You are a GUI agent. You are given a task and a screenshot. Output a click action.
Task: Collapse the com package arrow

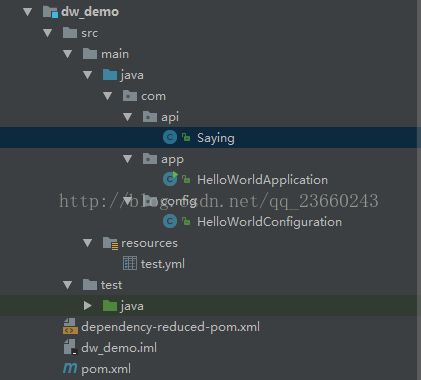pyautogui.click(x=108, y=96)
